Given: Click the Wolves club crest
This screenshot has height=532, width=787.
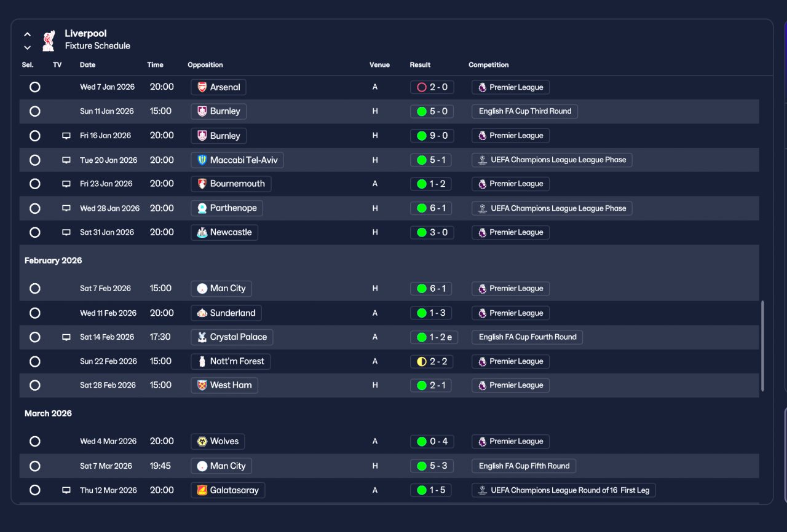Looking at the screenshot, I should coord(202,441).
